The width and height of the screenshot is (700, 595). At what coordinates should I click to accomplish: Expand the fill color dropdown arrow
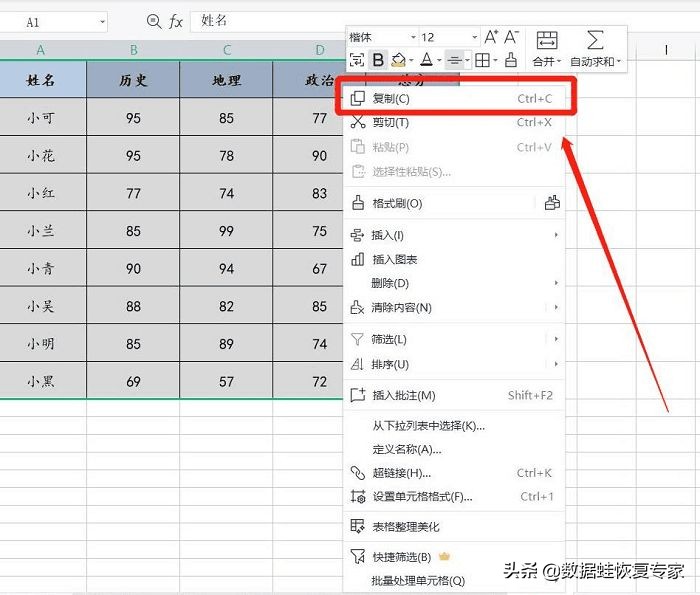coord(411,60)
